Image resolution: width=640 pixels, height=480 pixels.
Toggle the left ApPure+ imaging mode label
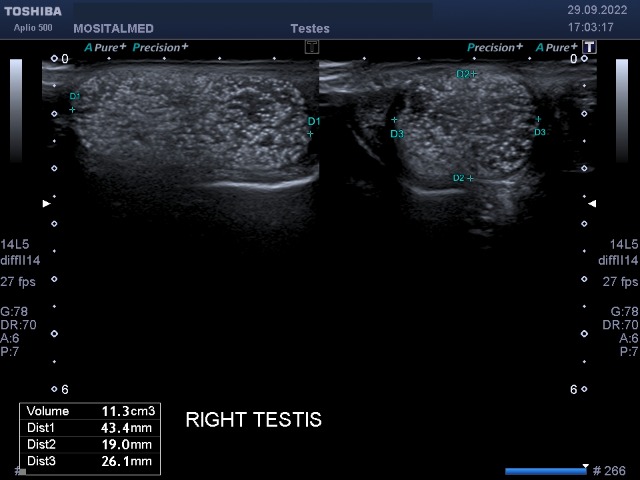(106, 47)
